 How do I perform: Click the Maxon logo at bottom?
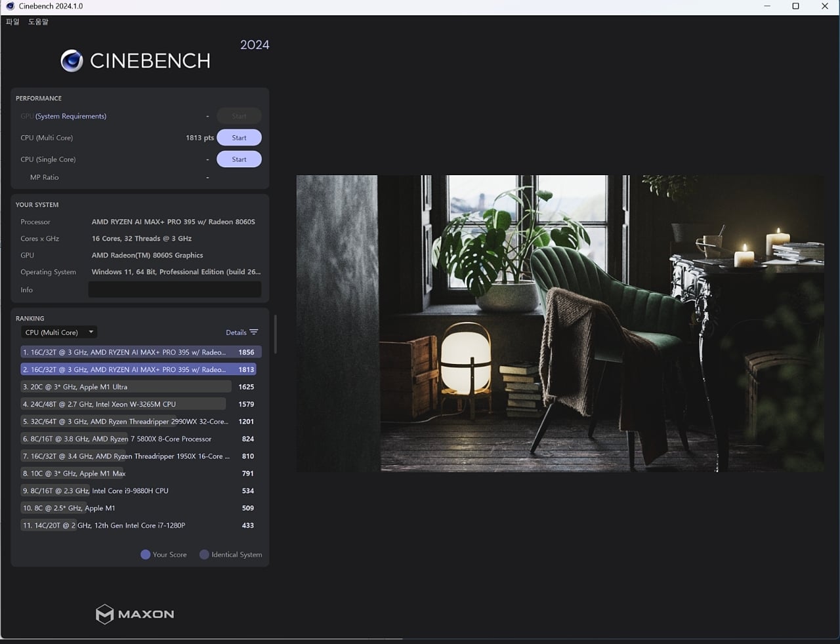point(135,614)
